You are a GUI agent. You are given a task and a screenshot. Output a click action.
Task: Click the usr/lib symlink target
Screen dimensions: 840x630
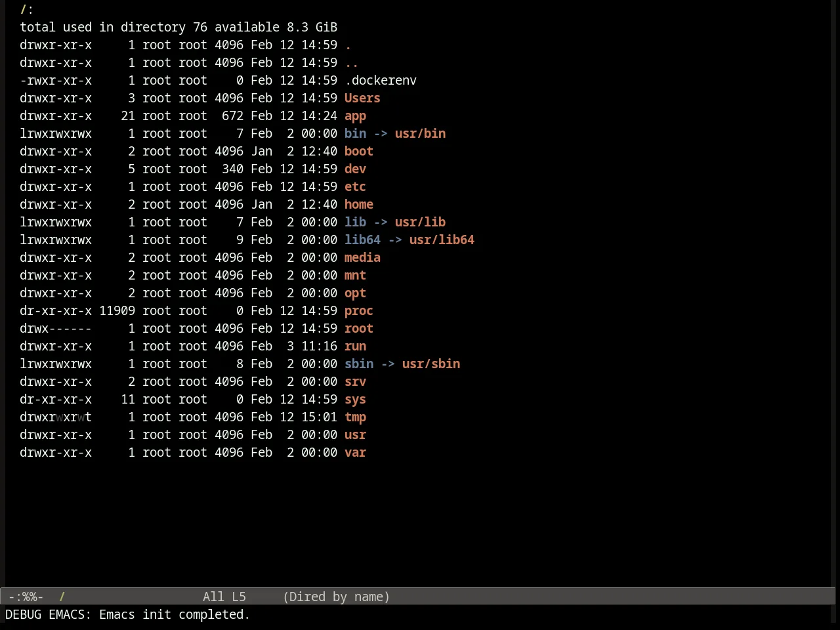420,222
